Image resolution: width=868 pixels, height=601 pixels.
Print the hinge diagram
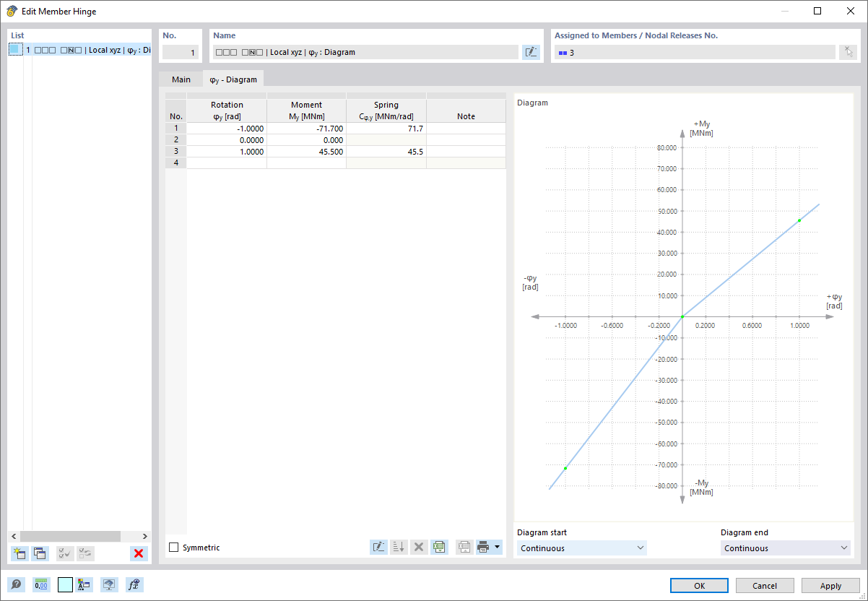(x=485, y=547)
